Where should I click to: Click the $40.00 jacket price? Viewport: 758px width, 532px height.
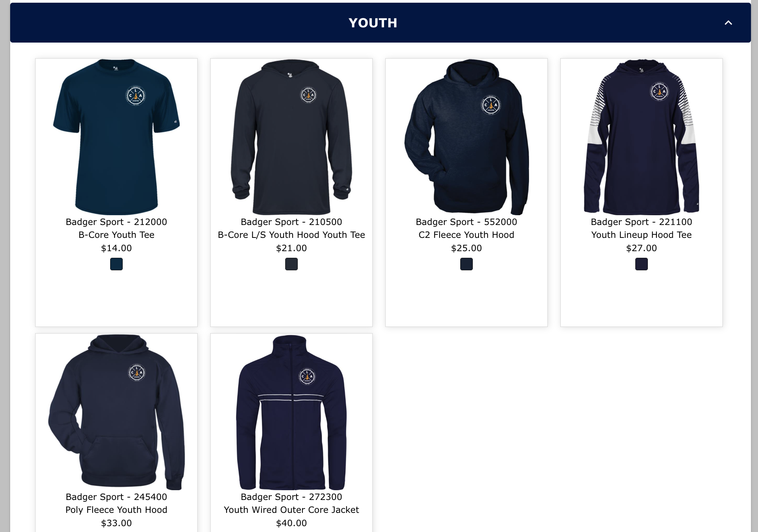(x=291, y=523)
